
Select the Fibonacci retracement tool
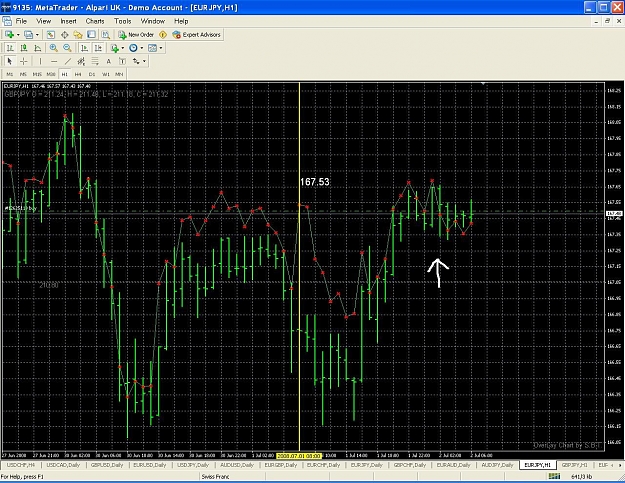[x=95, y=61]
